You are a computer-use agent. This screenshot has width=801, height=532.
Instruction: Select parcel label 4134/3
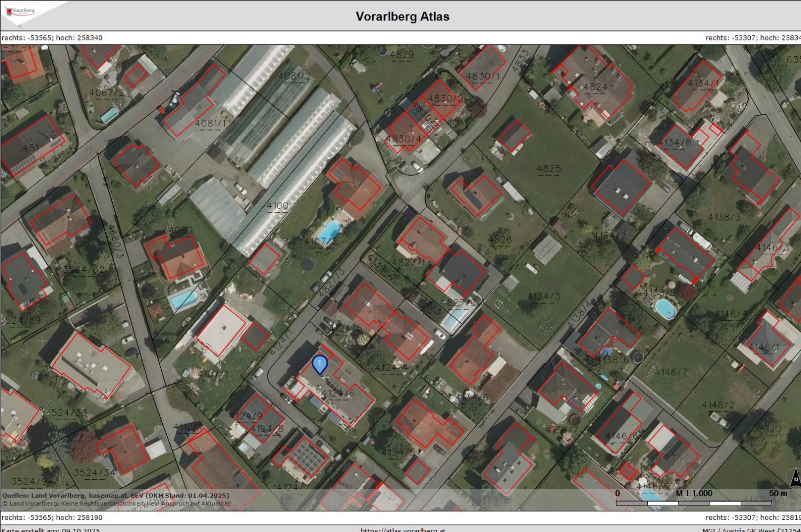[x=544, y=296]
